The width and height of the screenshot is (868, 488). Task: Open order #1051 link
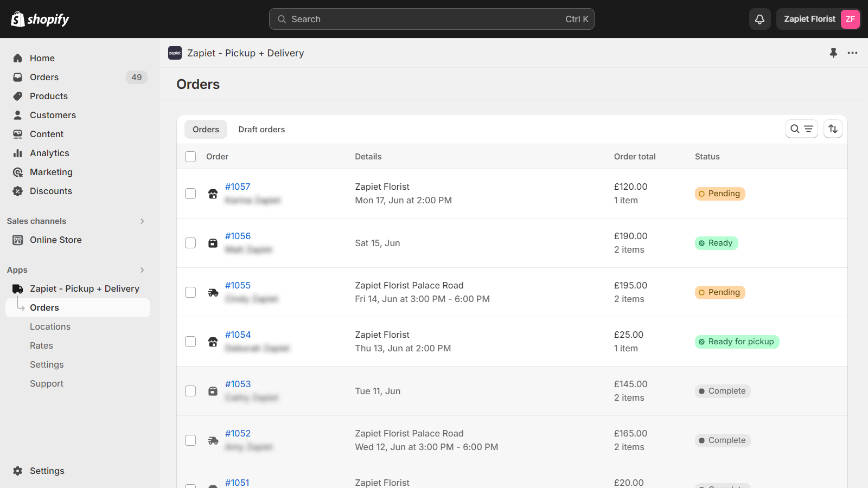click(x=237, y=483)
